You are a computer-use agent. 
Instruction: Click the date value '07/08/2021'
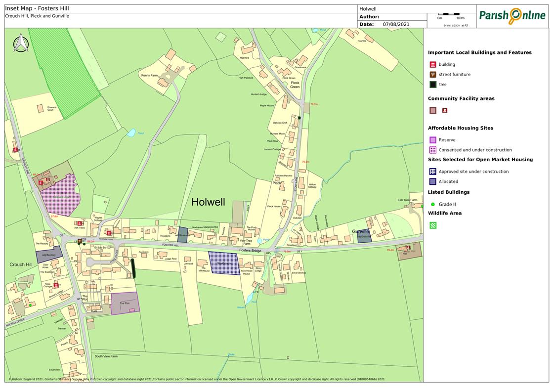click(396, 24)
